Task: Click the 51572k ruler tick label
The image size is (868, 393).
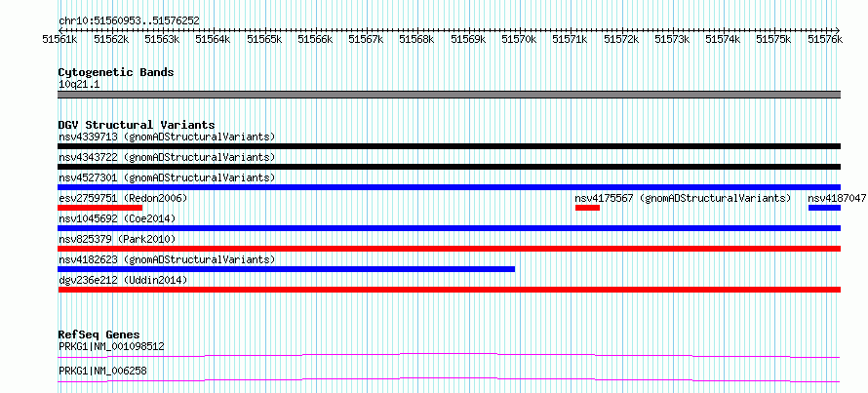Action: click(x=621, y=39)
